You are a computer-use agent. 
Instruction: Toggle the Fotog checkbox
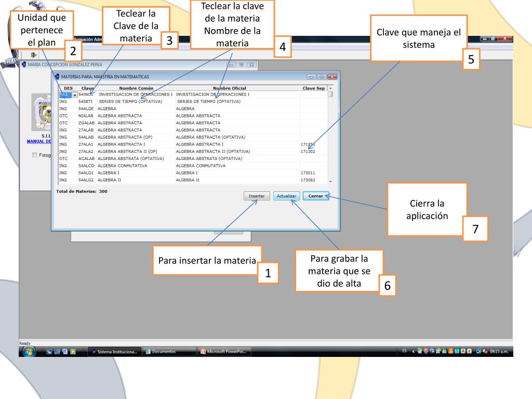pos(35,155)
